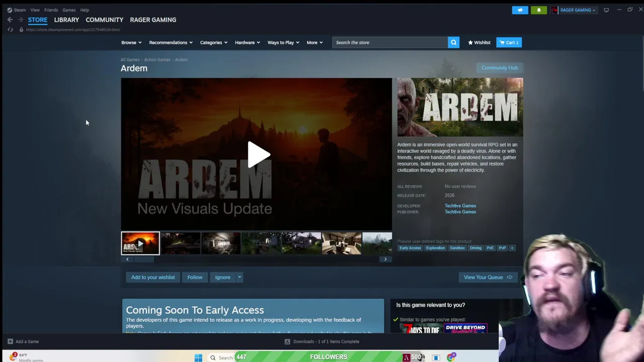The height and width of the screenshot is (362, 644).
Task: Select the Sandbox tag
Action: click(x=457, y=248)
